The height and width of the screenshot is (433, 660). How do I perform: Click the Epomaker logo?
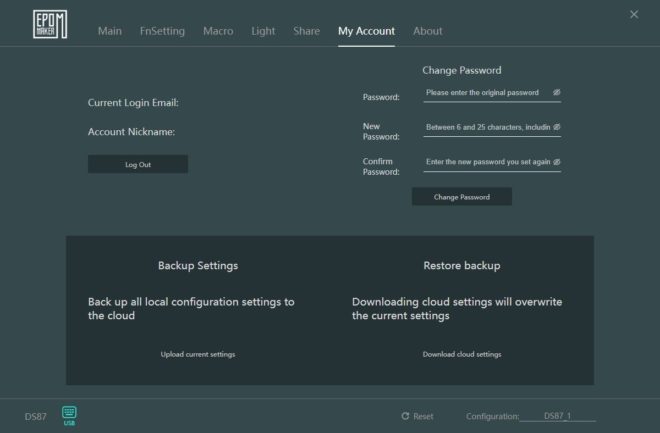tap(50, 24)
